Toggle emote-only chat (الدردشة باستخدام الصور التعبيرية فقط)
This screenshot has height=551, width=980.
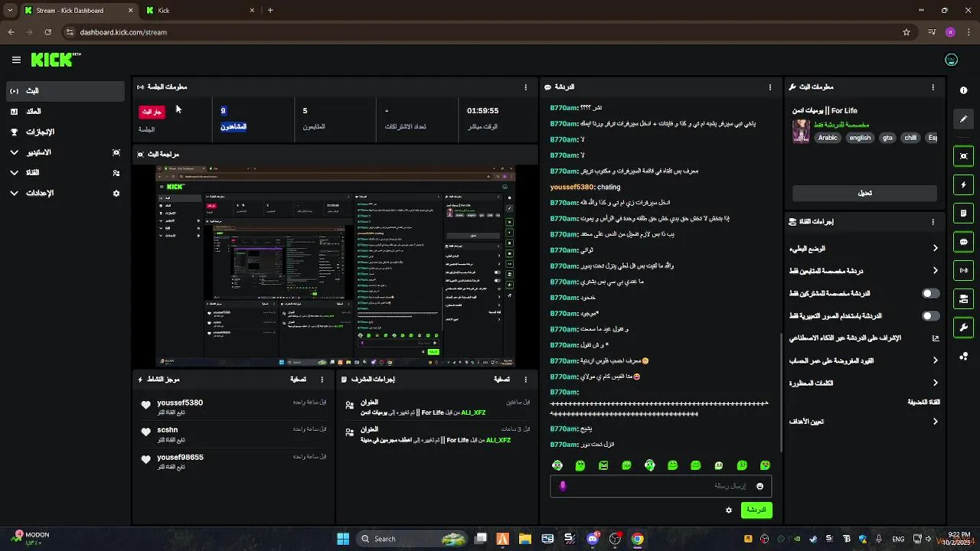930,315
